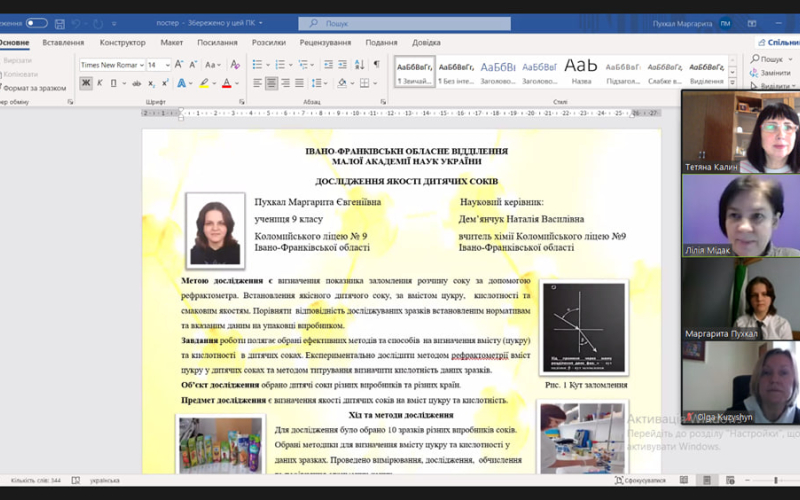Adjust the zoom slider in the status bar
The width and height of the screenshot is (800, 500).
[x=776, y=480]
